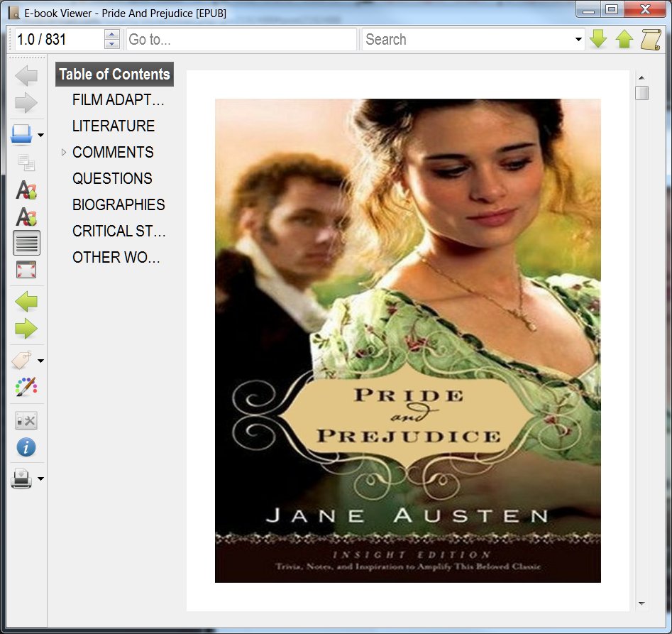Maximize the E-book Viewer window
Image resolution: width=672 pixels, height=634 pixels.
tap(612, 10)
